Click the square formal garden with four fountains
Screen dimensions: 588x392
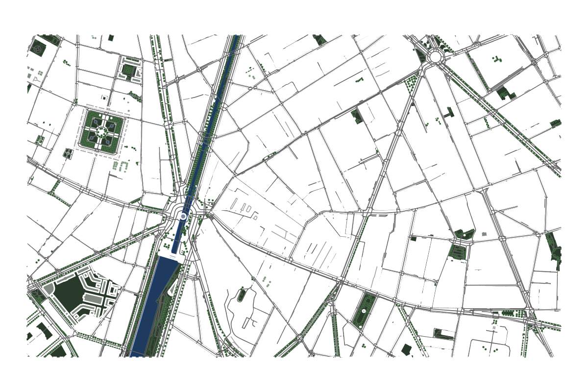tap(101, 131)
